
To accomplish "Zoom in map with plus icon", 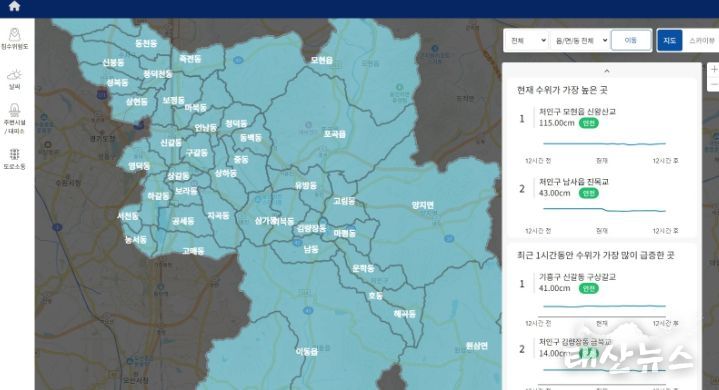I will (x=714, y=69).
